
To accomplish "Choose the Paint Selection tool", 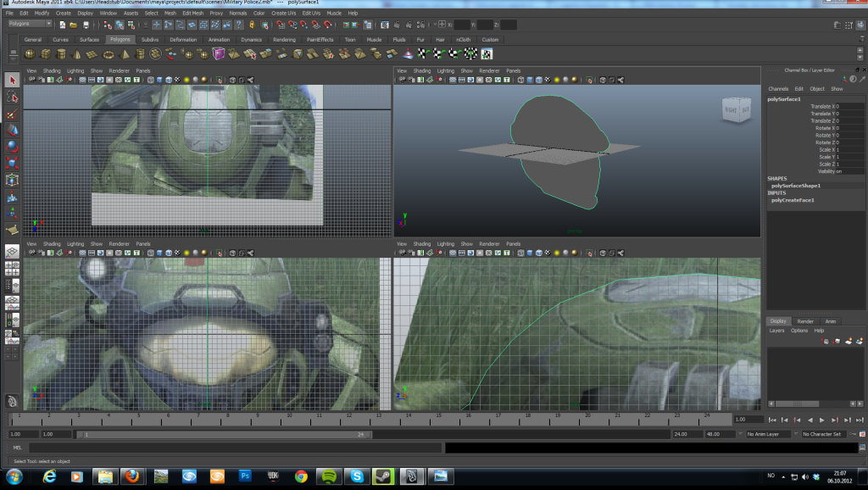I will tap(12, 114).
